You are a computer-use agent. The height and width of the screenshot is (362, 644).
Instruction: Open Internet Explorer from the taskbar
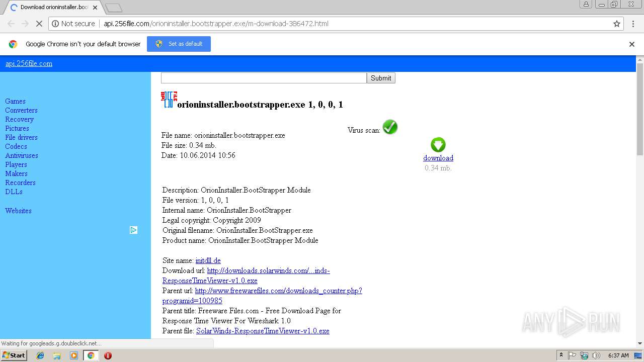[x=40, y=355]
